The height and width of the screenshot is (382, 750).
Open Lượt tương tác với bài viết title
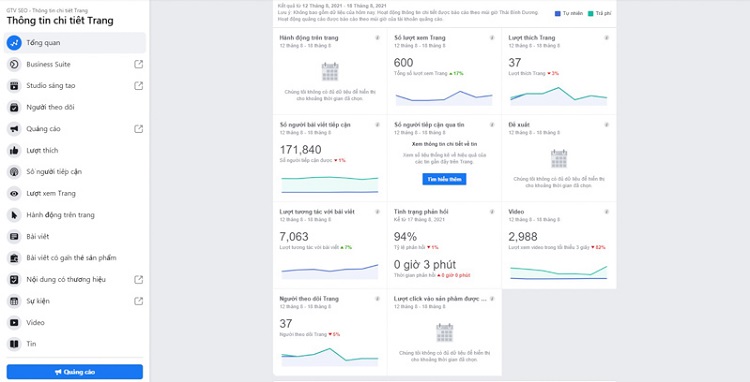click(317, 212)
